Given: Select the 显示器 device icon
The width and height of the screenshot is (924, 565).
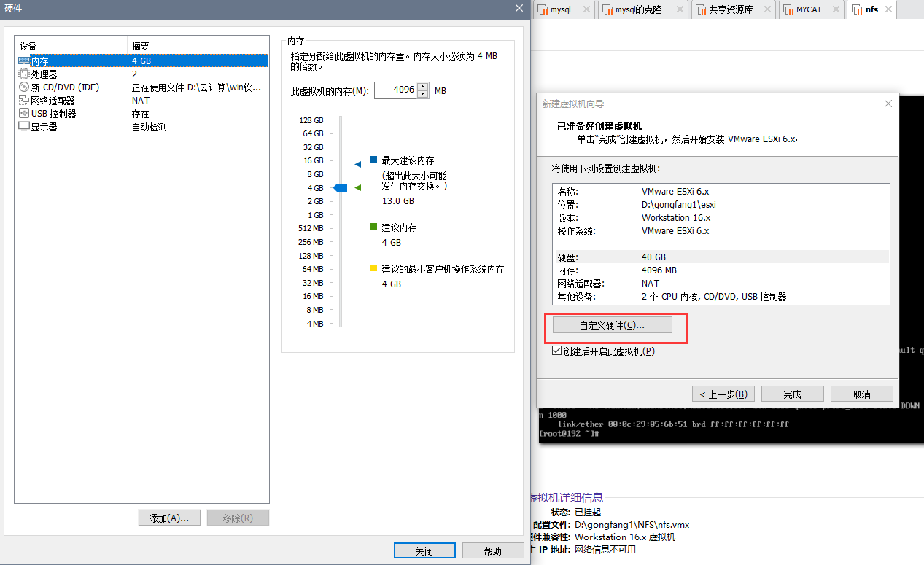Looking at the screenshot, I should [22, 126].
